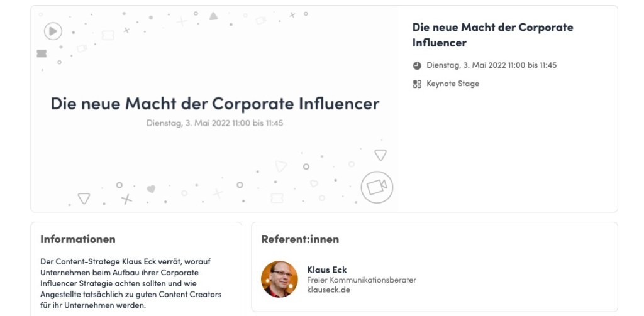Viewport: 644px width, 316px height.
Task: Click the clock icon beside the session date
Action: (x=417, y=65)
